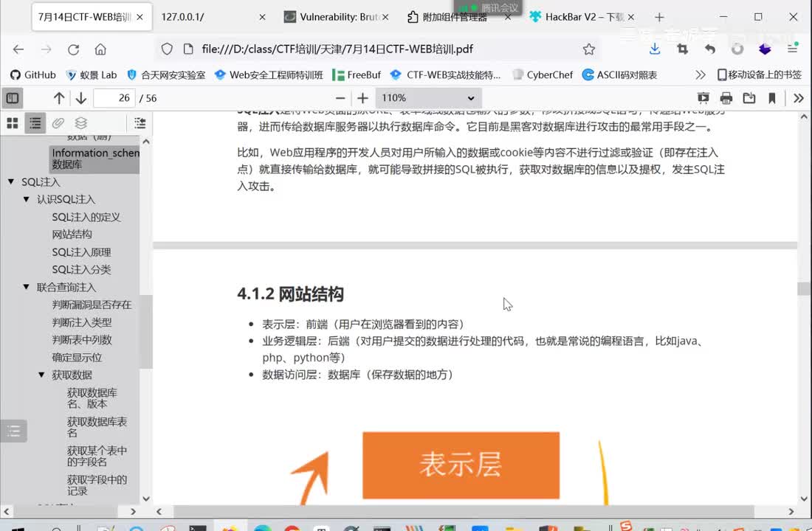
Task: Open the GitHub bookmark
Action: (x=33, y=74)
